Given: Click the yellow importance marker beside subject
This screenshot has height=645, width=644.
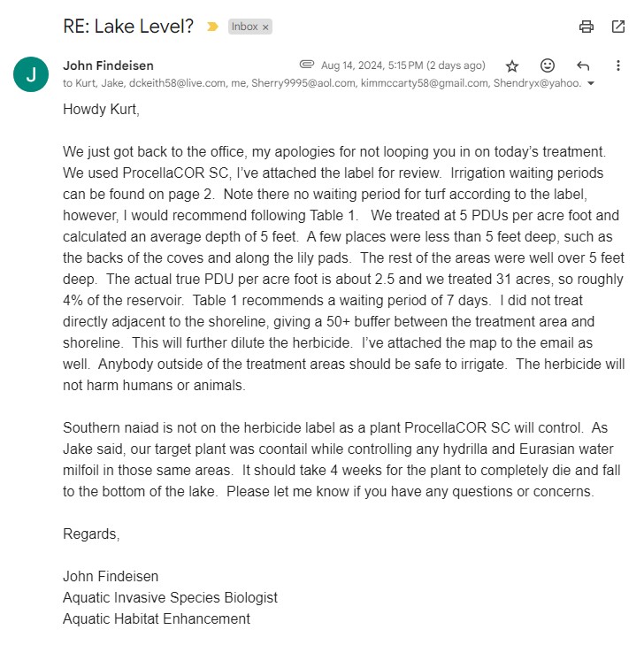Looking at the screenshot, I should (212, 27).
